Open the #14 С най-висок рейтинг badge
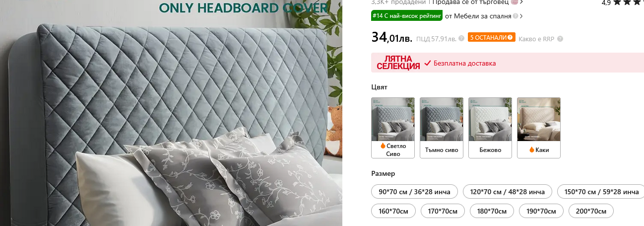Viewport: 644px width, 226px height. (407, 16)
